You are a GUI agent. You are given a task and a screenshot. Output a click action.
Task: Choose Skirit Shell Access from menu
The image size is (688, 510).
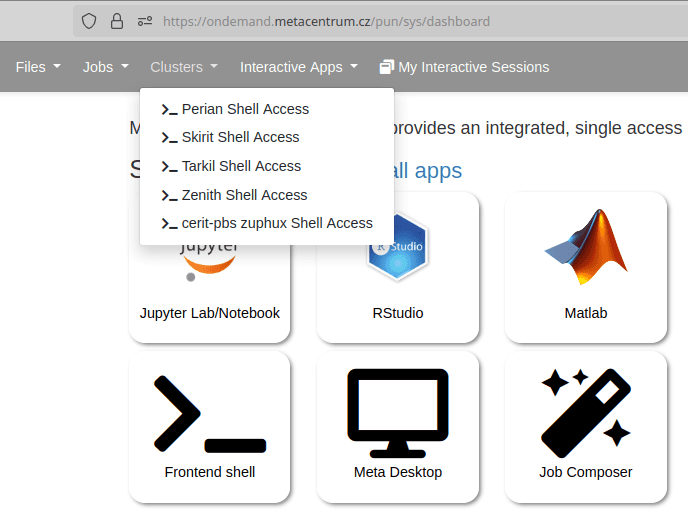[x=239, y=137]
